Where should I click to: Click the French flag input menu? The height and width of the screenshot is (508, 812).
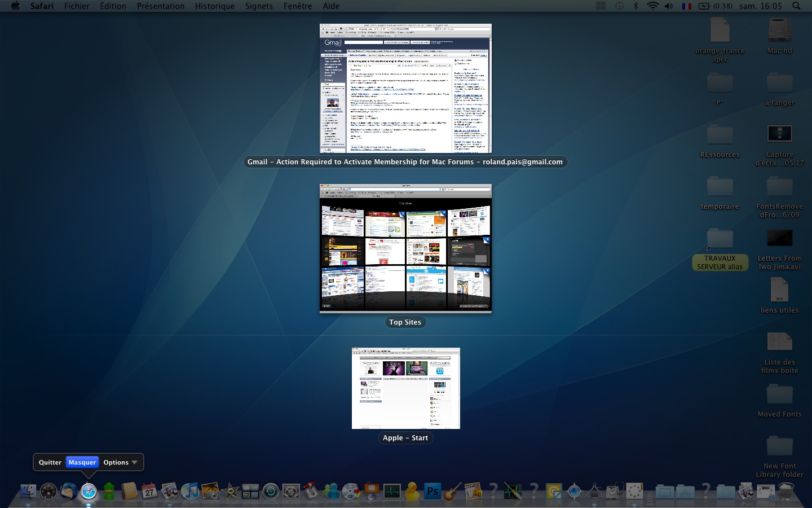pyautogui.click(x=686, y=6)
